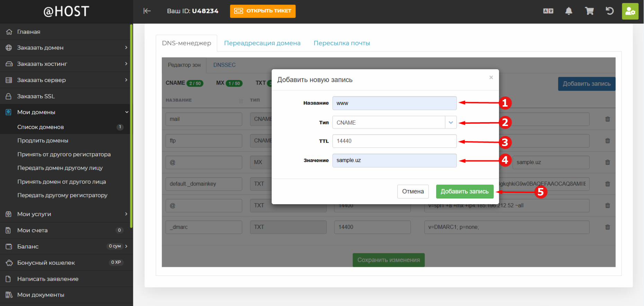The height and width of the screenshot is (306, 644).
Task: Click the hosting icon for Заказать хостинг
Action: [9, 64]
